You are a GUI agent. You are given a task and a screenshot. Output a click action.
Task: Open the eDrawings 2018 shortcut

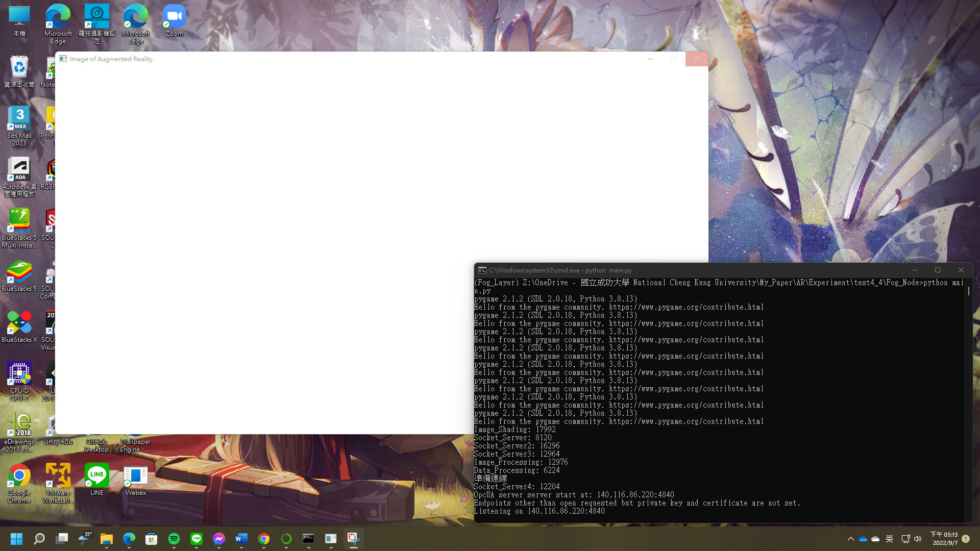coord(19,432)
